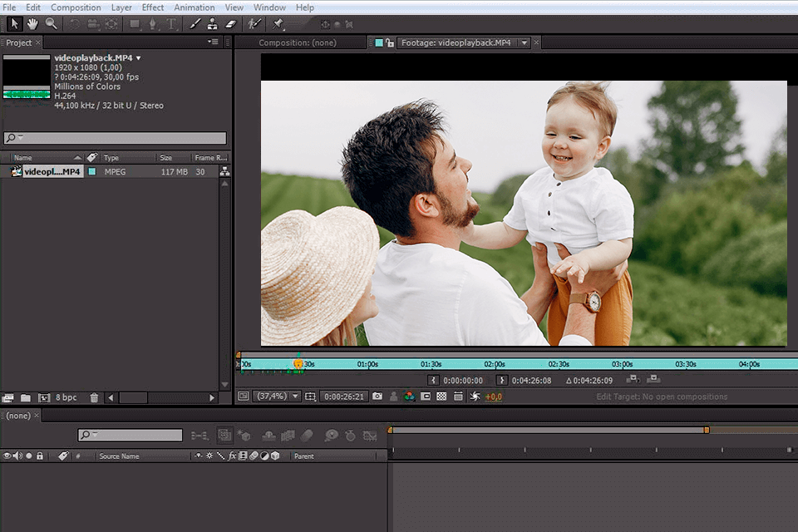Select the Clone Stamp tool
The height and width of the screenshot is (532, 798).
coord(213,24)
